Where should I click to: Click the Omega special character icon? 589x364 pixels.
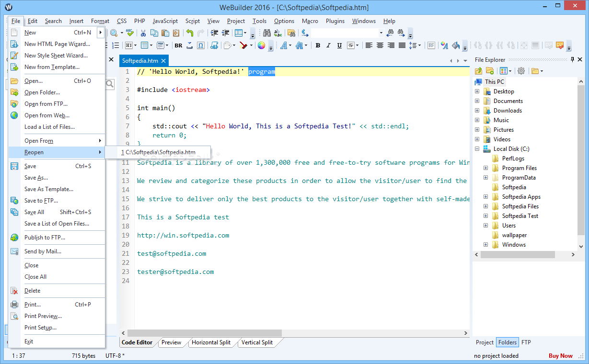tap(201, 45)
